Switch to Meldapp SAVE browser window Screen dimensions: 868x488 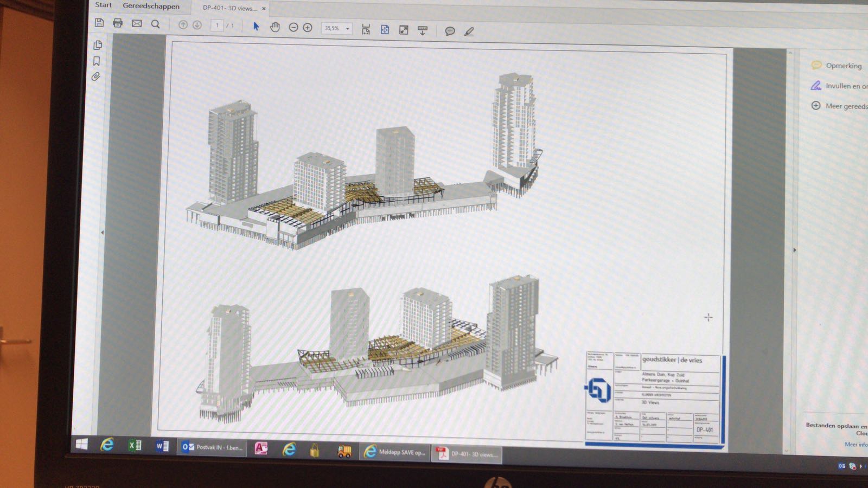point(395,452)
